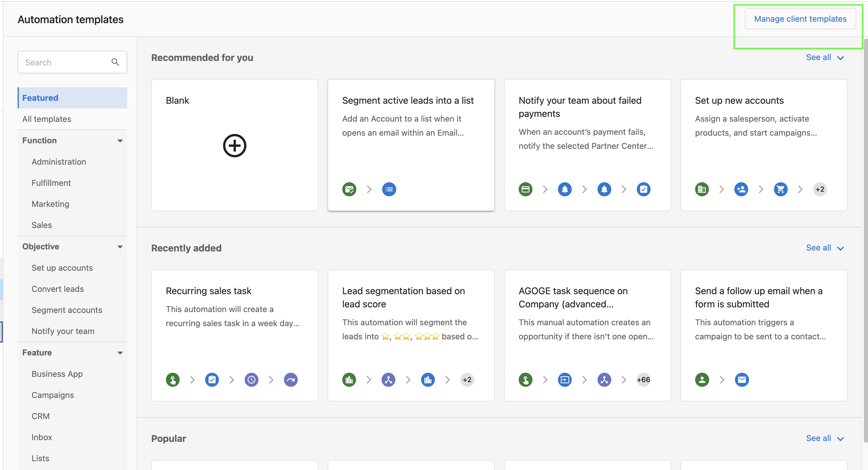Screen dimensions: 868x470
Task: Open the Segment active leads into a list template
Action: (x=411, y=145)
